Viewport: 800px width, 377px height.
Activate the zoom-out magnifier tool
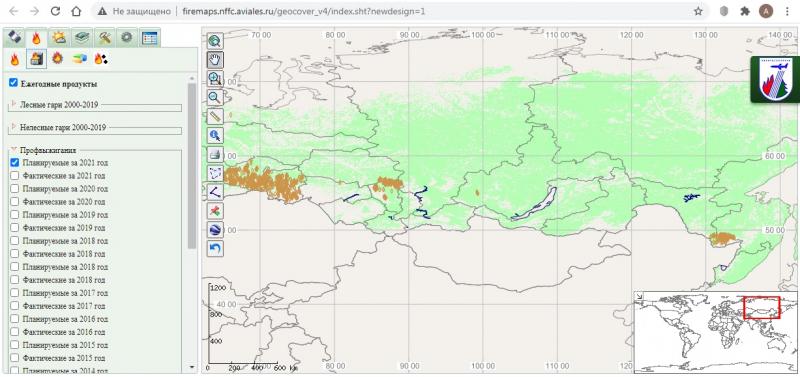tap(215, 97)
